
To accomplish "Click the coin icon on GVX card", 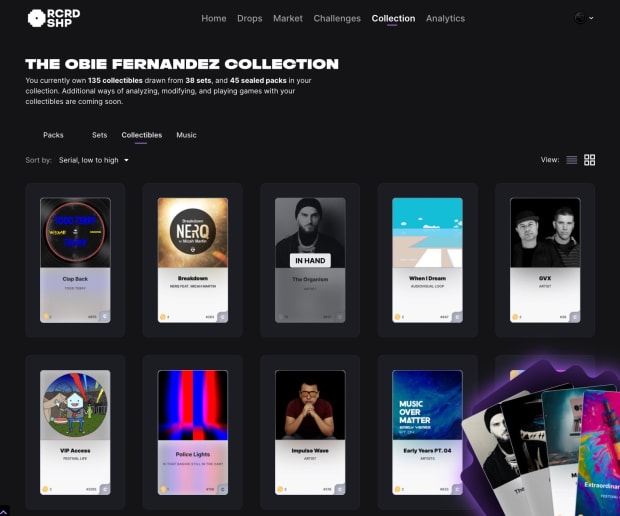I will [x=515, y=317].
